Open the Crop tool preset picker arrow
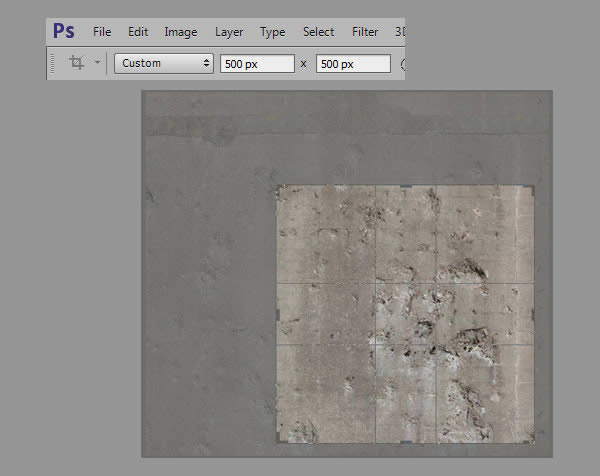 (97, 63)
